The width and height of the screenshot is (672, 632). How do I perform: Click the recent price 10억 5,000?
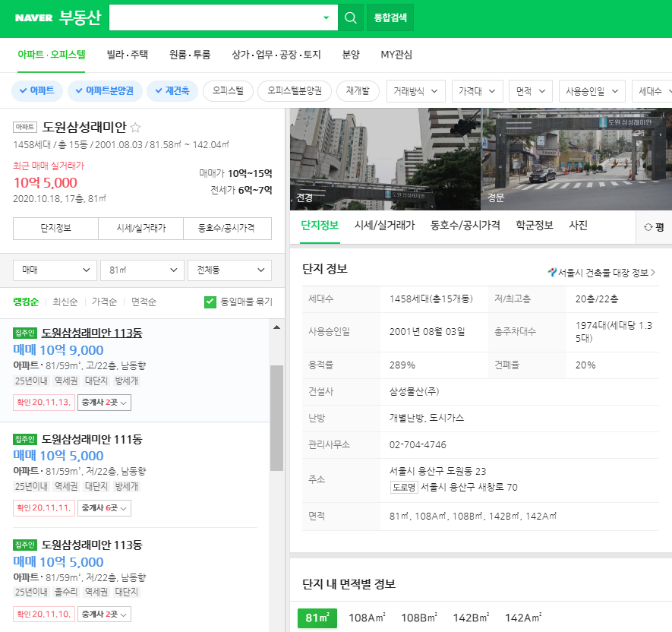pyautogui.click(x=46, y=183)
